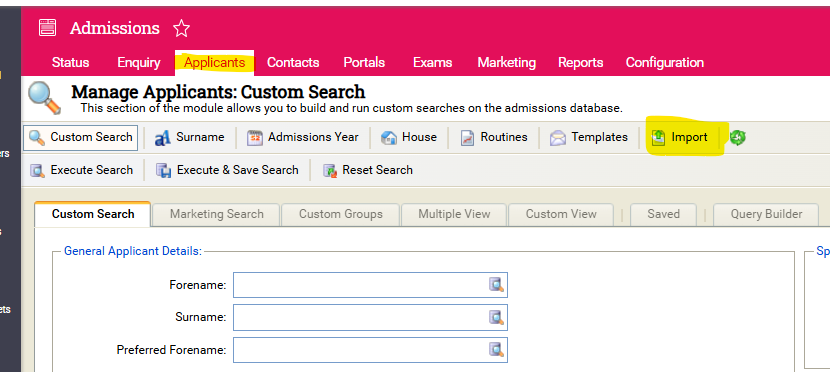Viewport: 830px width, 372px height.
Task: Select the Surname search toolbar item
Action: tap(190, 137)
